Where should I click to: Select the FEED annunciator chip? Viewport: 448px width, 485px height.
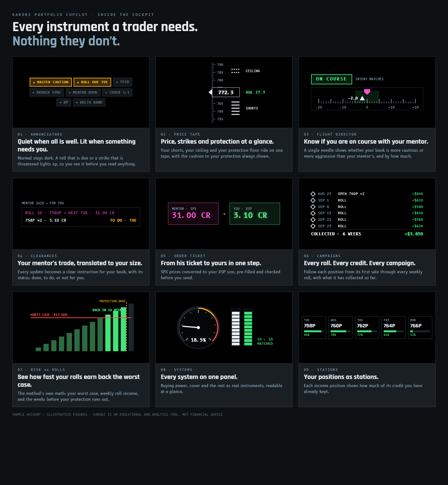coord(123,82)
